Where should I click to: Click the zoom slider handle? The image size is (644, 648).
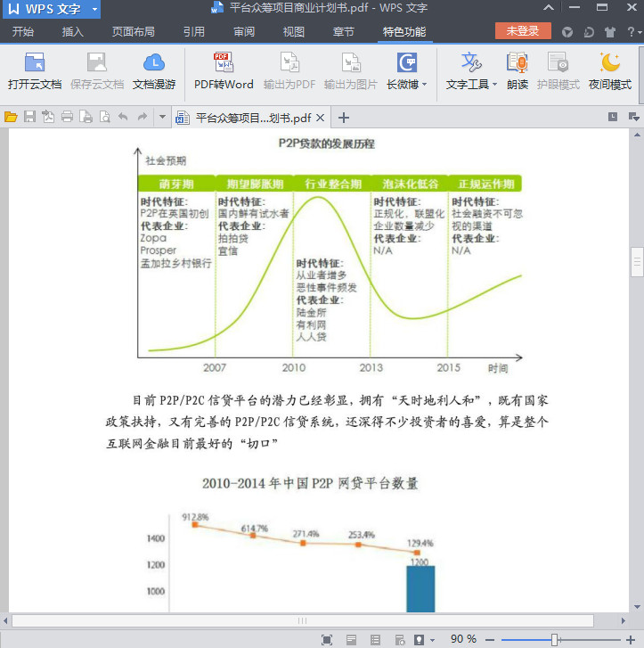(x=554, y=640)
